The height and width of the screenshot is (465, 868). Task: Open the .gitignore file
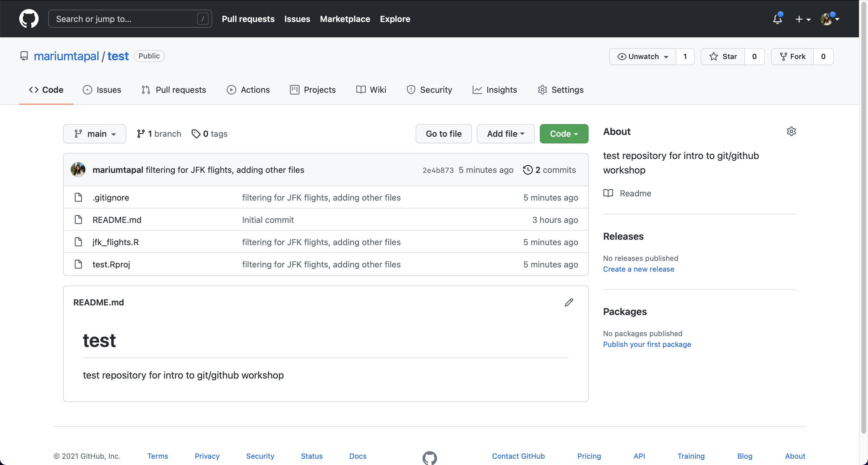pyautogui.click(x=111, y=197)
